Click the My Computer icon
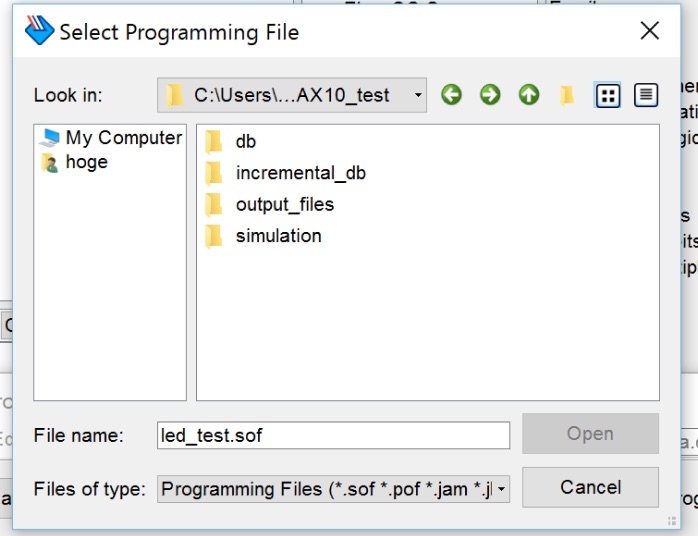Viewport: 698px width, 536px height. click(49, 138)
